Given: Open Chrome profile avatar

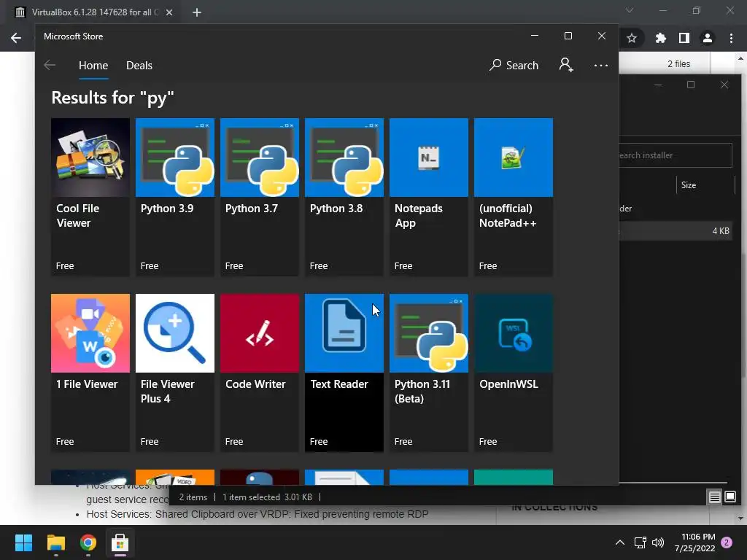Looking at the screenshot, I should (708, 38).
